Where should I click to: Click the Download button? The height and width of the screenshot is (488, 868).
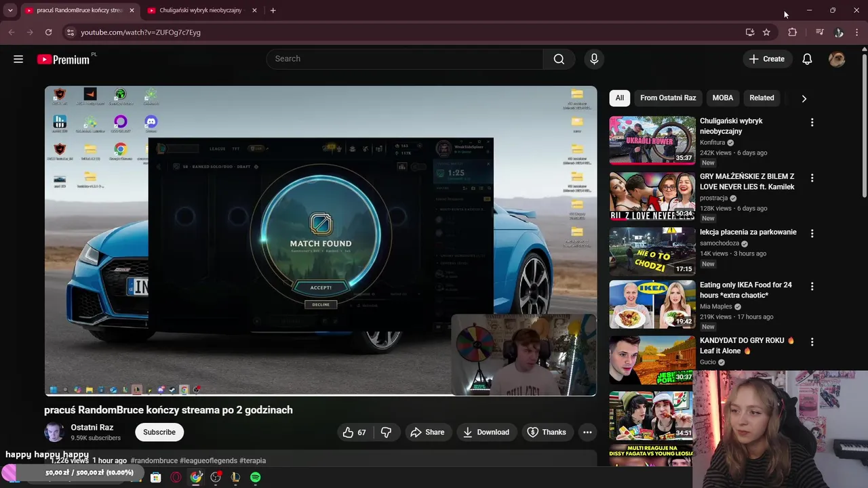click(x=486, y=432)
